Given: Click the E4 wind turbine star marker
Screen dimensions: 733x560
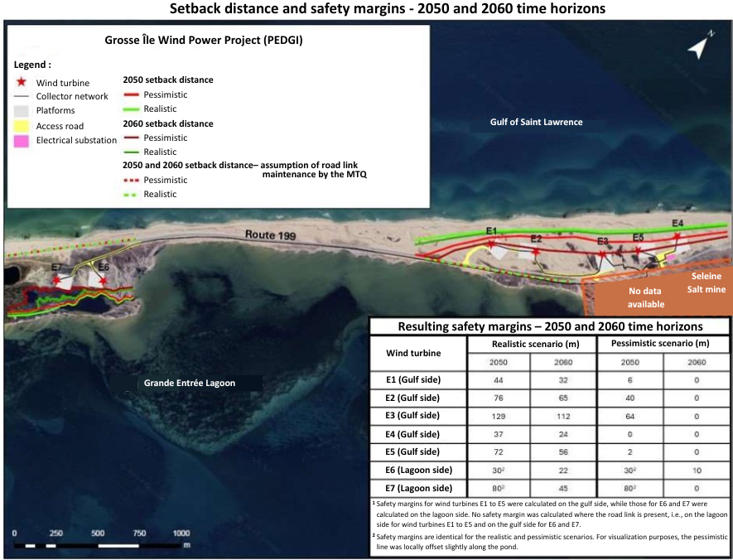Looking at the screenshot, I should coord(678,236).
